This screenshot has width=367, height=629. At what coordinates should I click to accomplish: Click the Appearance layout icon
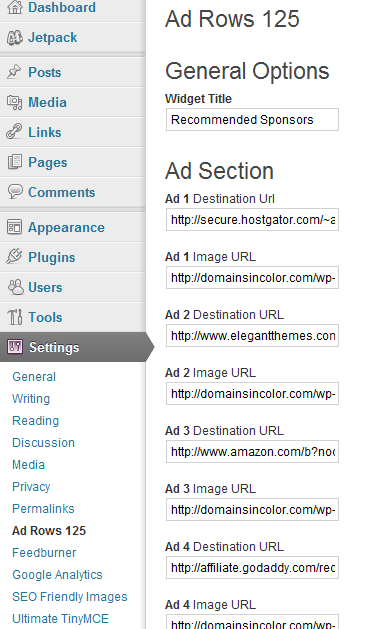click(14, 227)
